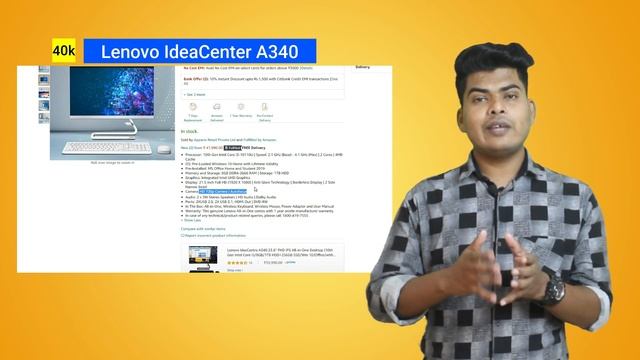This screenshot has width=640, height=360.
Task: Click 'Report incorrect product information' link
Action: pos(213,236)
